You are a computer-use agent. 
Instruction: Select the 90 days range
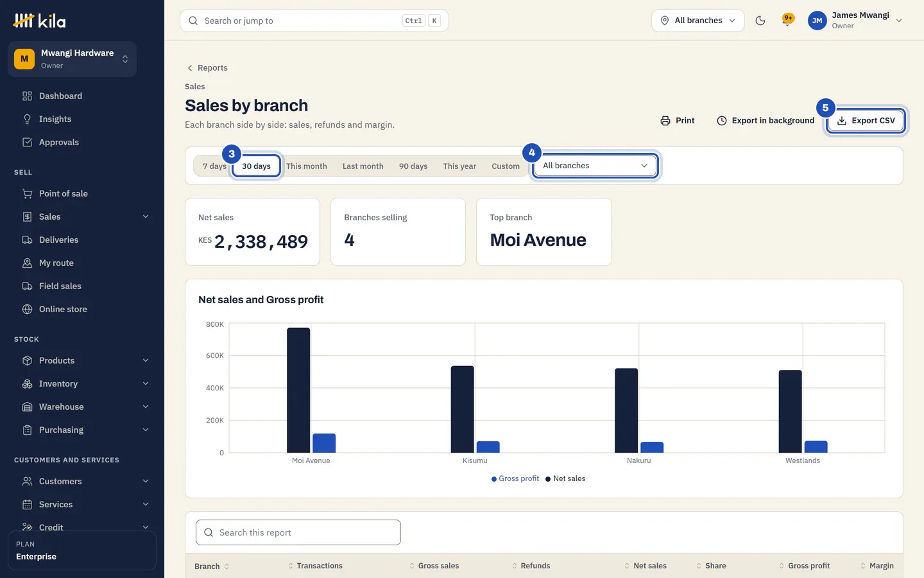click(x=413, y=166)
